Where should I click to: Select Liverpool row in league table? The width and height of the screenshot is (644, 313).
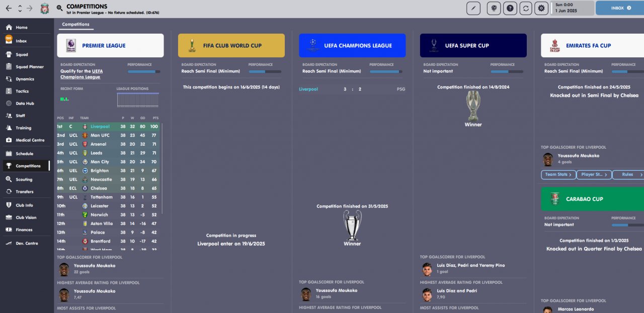(x=108, y=127)
